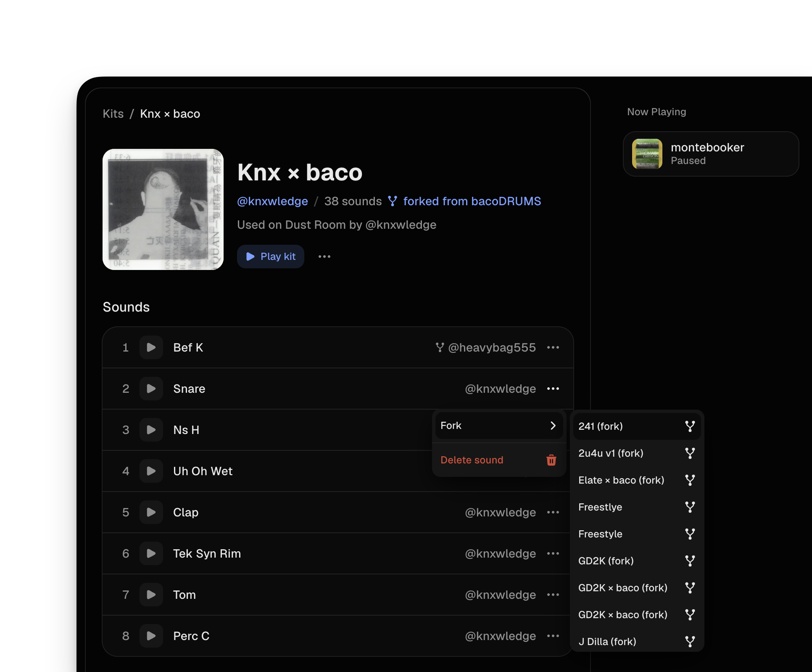Choose Delete sound from context menu
The width and height of the screenshot is (812, 672).
tap(499, 460)
